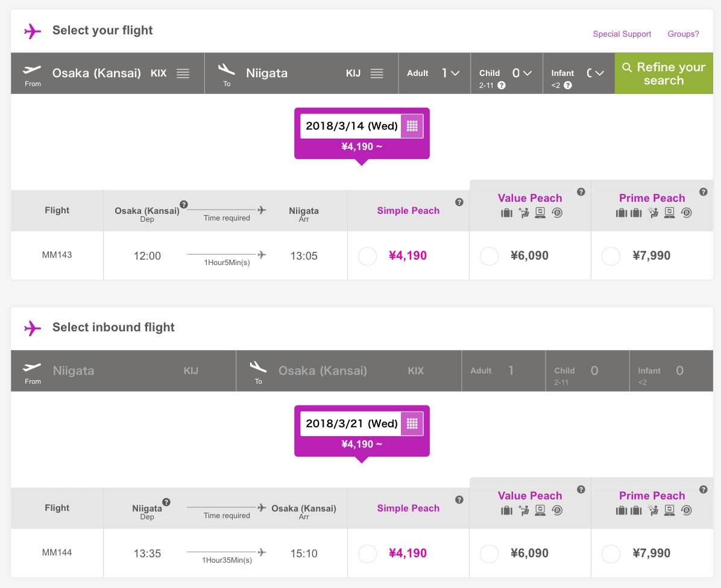The height and width of the screenshot is (588, 721).
Task: Click outbound arrival time 13:05
Action: (304, 256)
